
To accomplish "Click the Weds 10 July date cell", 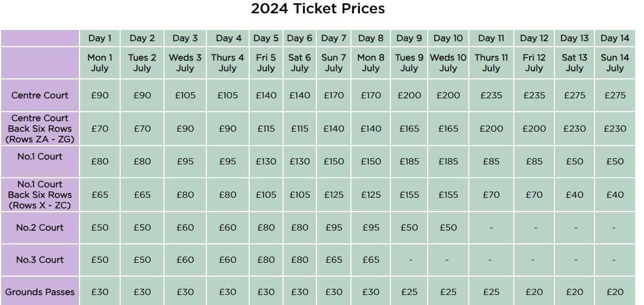I will [448, 63].
